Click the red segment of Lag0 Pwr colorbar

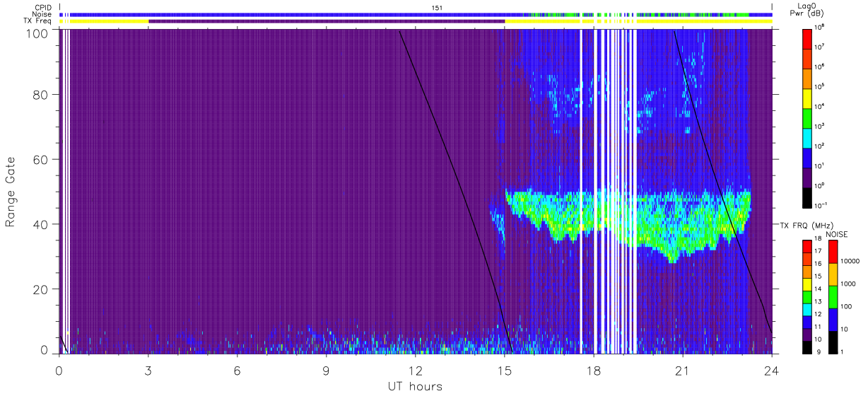pyautogui.click(x=807, y=37)
